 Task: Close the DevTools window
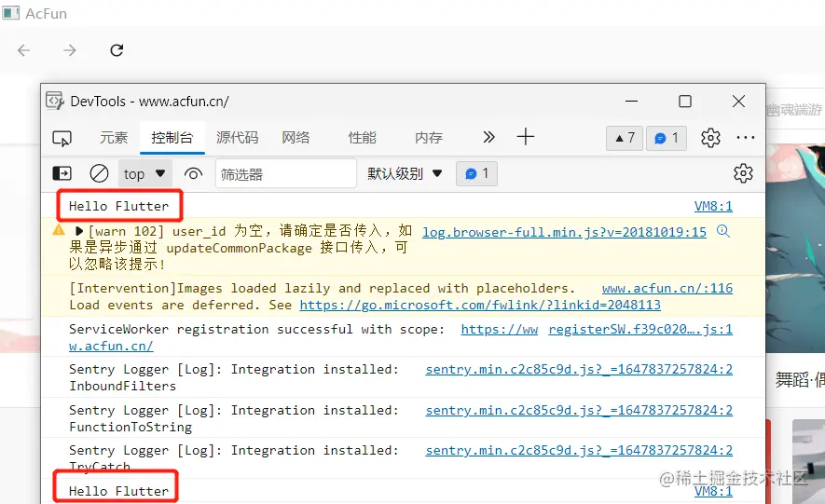pyautogui.click(x=738, y=101)
